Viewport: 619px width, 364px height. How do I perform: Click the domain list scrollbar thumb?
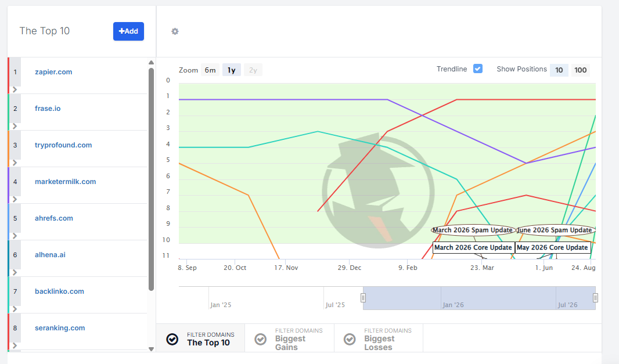(x=151, y=179)
